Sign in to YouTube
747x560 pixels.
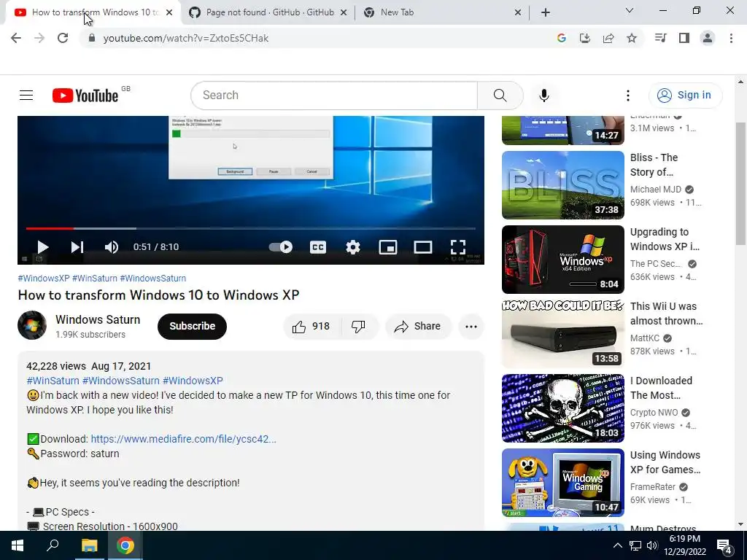pyautogui.click(x=685, y=96)
